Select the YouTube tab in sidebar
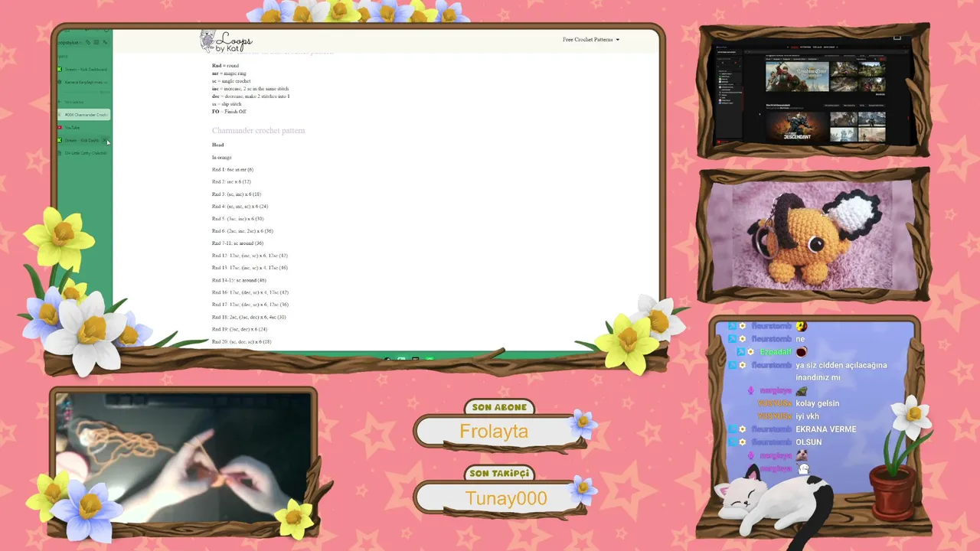Viewport: 980px width, 551px height. pyautogui.click(x=83, y=128)
